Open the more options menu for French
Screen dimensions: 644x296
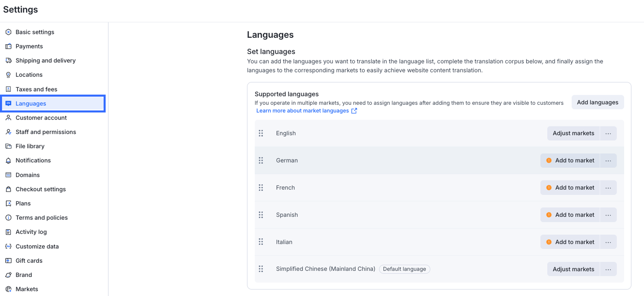tap(608, 188)
